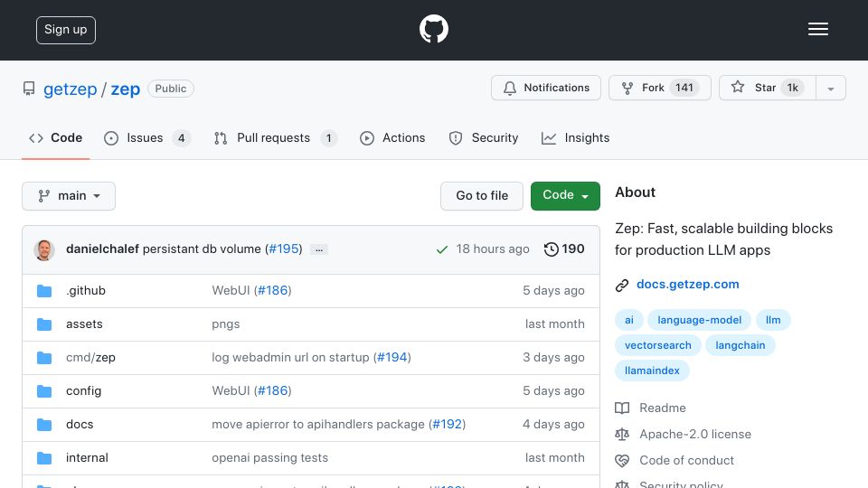The image size is (868, 488).
Task: Click the license scale icon
Action: (622, 435)
